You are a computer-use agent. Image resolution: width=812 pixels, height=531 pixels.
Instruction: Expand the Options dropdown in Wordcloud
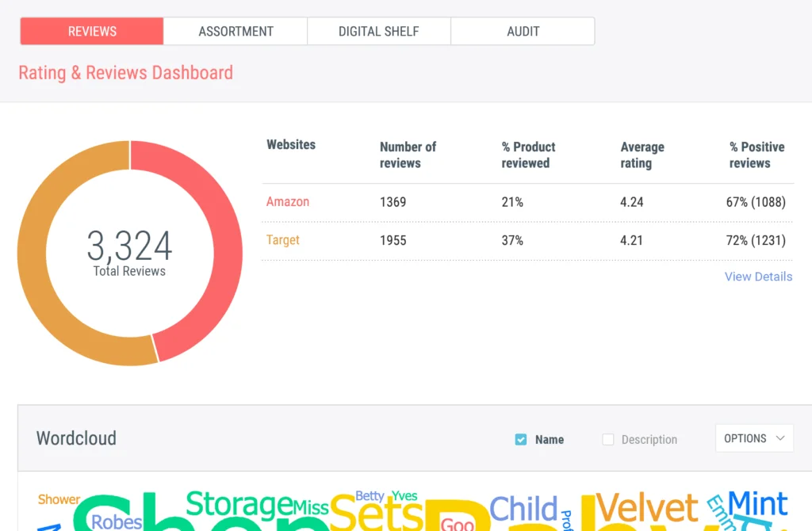[753, 438]
